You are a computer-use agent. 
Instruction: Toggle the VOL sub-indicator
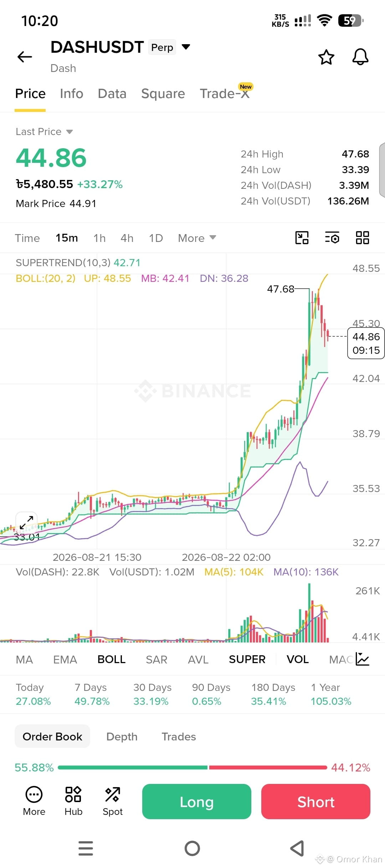click(x=298, y=660)
